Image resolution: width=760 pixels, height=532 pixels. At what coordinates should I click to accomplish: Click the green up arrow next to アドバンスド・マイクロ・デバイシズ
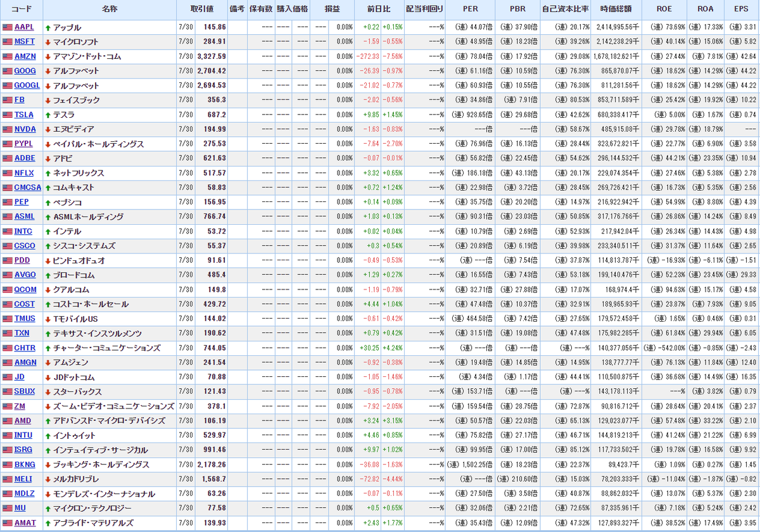click(48, 421)
